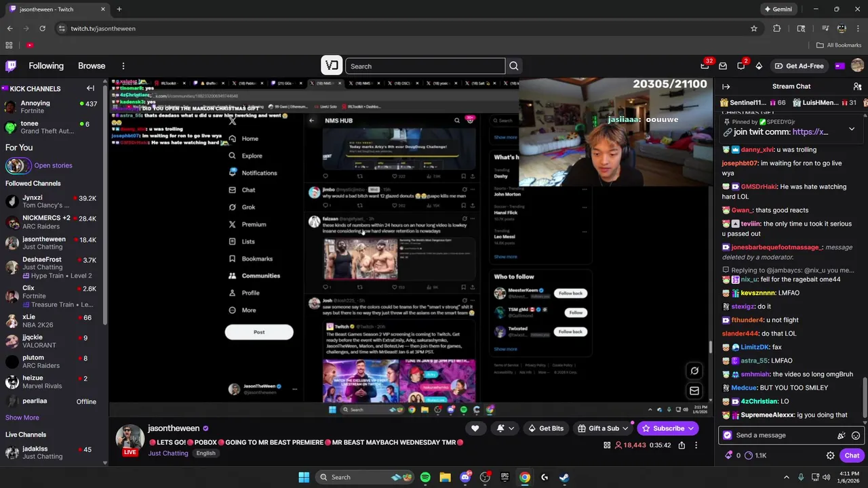Select the jasontheween Twitch browser tab

click(x=57, y=9)
